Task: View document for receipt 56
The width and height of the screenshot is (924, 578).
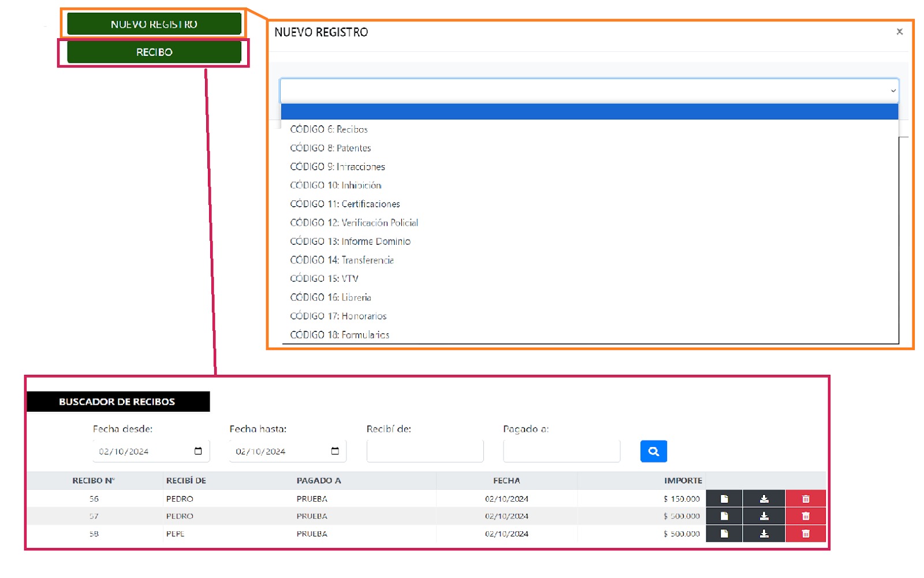Action: (x=724, y=498)
